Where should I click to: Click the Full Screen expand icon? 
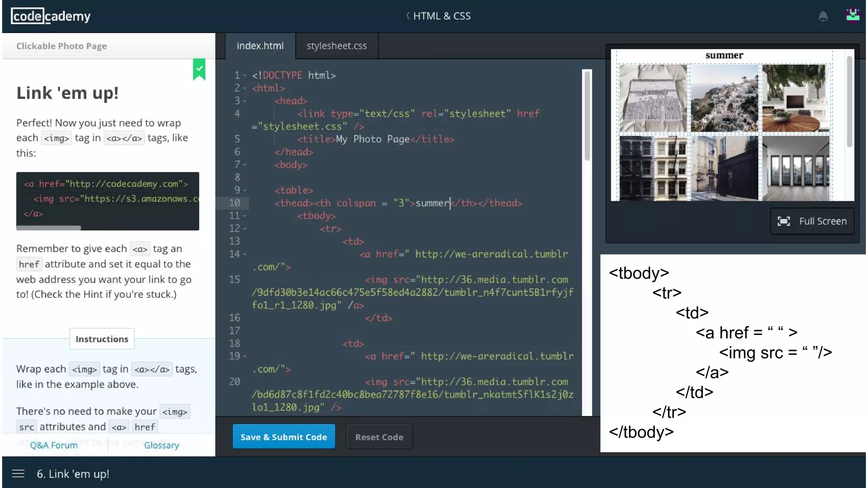point(784,221)
